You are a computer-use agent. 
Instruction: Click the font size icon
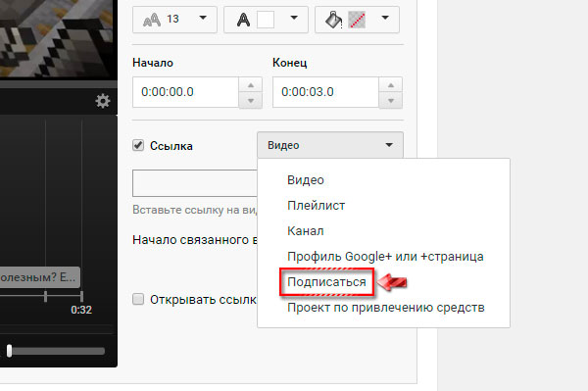click(x=152, y=20)
